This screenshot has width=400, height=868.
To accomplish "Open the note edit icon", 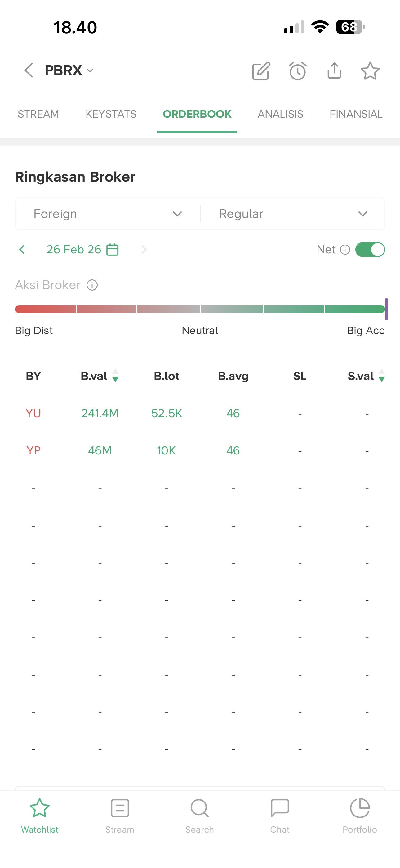I will pyautogui.click(x=261, y=71).
